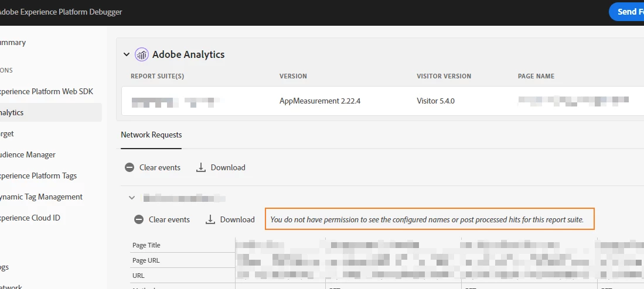Select Analytics in the sidebar

coord(51,112)
